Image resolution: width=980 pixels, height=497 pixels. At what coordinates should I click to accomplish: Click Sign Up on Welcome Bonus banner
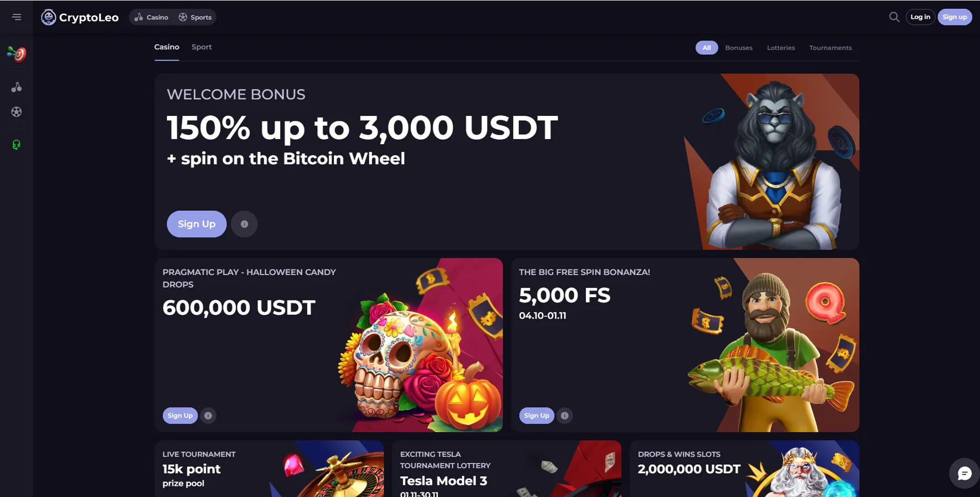coord(197,224)
